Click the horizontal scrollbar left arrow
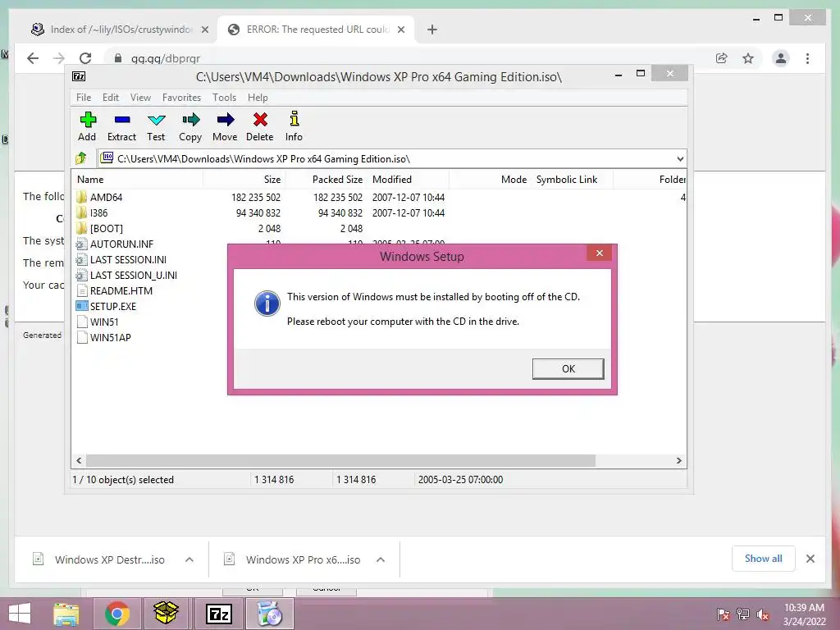Screen dimensions: 840x630 point(80,461)
